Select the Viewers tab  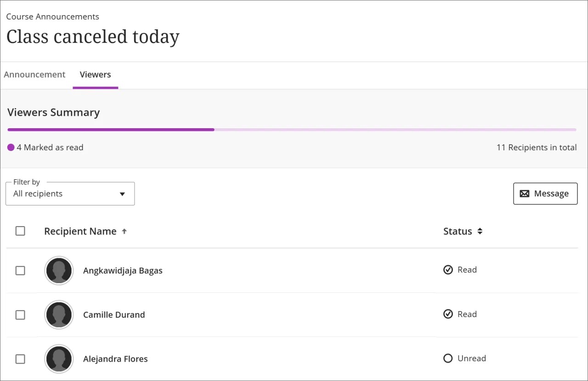(95, 74)
